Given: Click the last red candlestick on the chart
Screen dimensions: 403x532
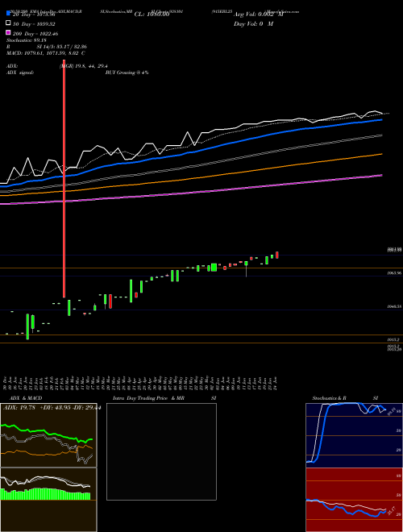Looking at the screenshot, I should point(277,255).
